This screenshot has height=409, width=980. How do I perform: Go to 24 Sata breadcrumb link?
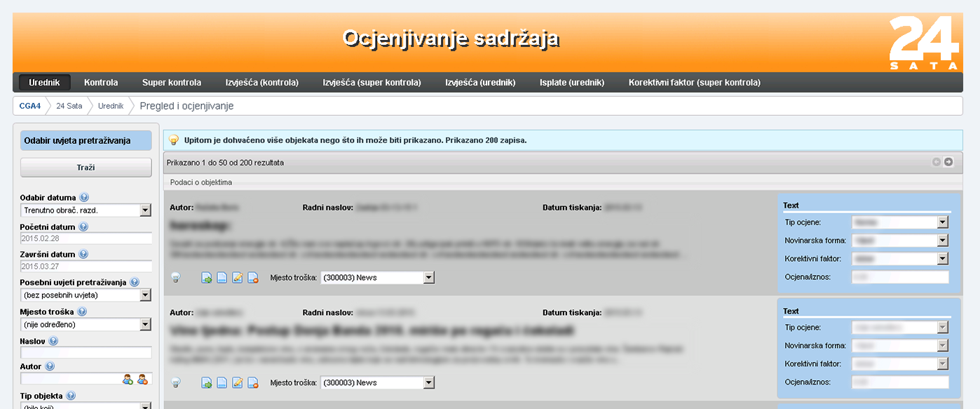pos(69,107)
